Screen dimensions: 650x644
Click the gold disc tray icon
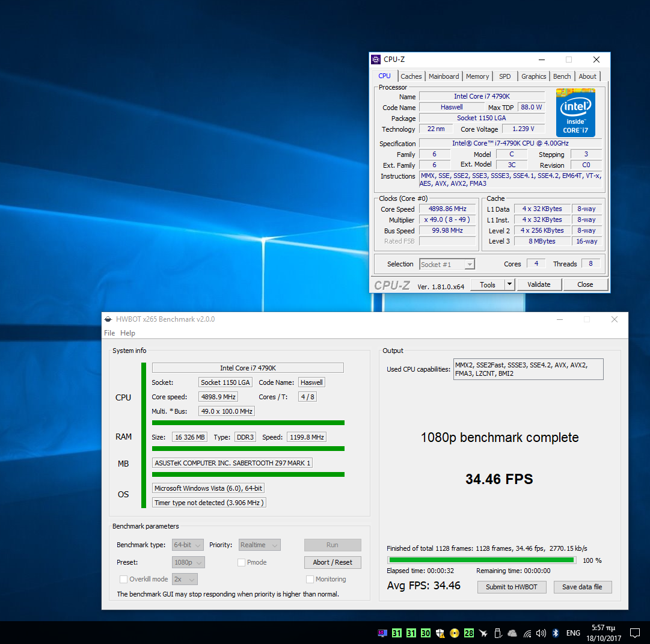[x=455, y=633]
